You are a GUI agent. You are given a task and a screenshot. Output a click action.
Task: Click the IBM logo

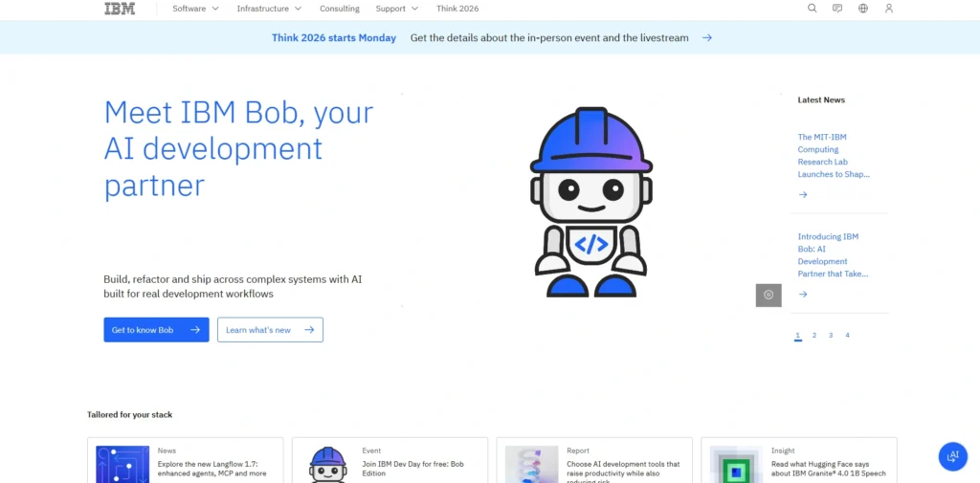(120, 9)
